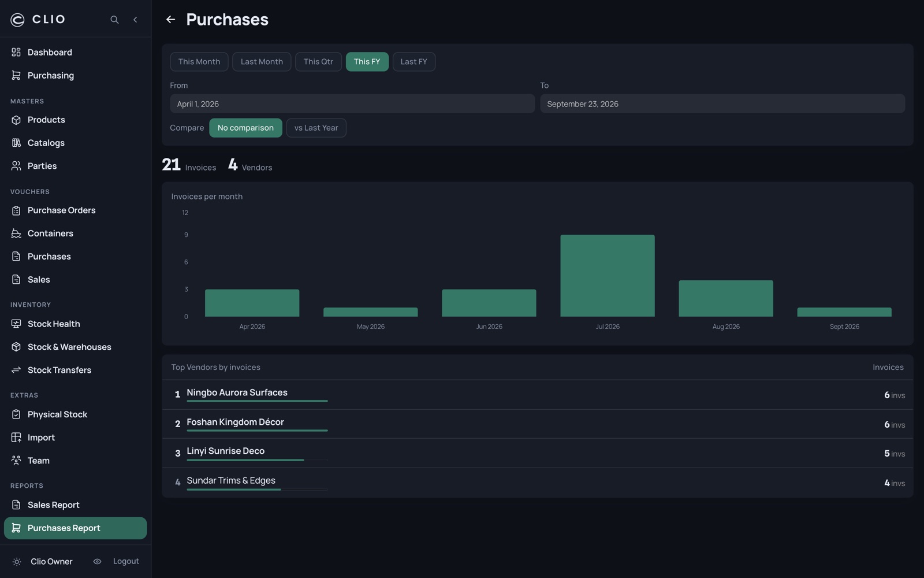This screenshot has width=924, height=578.
Task: Click the Linyi Sunrise Deco progress bar
Action: point(257,460)
